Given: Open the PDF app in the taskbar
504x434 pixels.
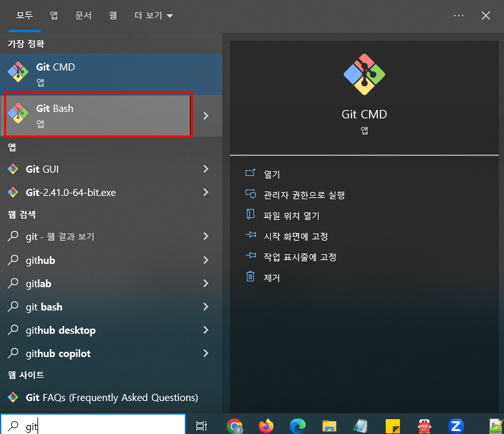Looking at the screenshot, I should (x=425, y=426).
